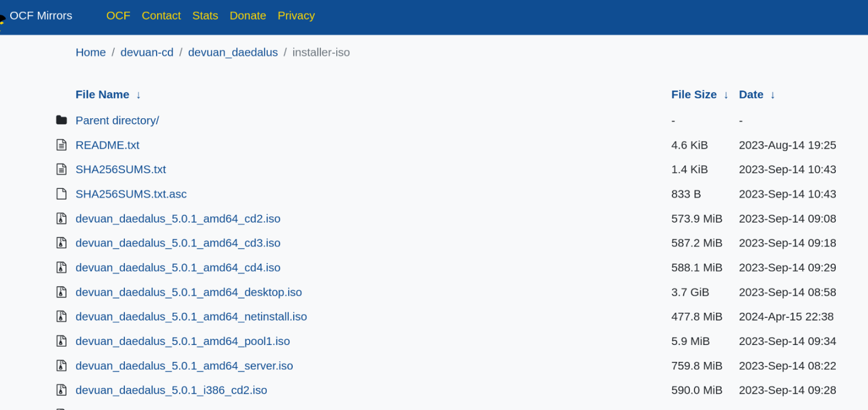The image size is (868, 410).
Task: Click the disc icon beside amd64_server.iso
Action: pyautogui.click(x=61, y=365)
